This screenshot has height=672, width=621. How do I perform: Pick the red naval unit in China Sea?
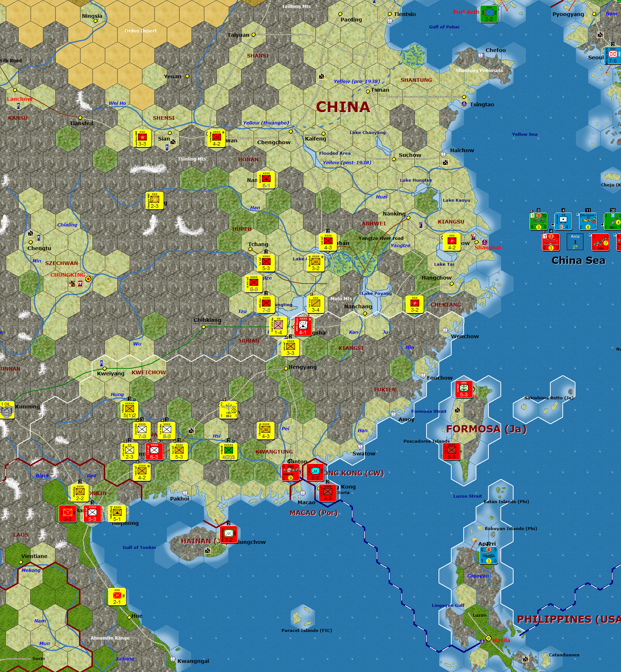551,242
